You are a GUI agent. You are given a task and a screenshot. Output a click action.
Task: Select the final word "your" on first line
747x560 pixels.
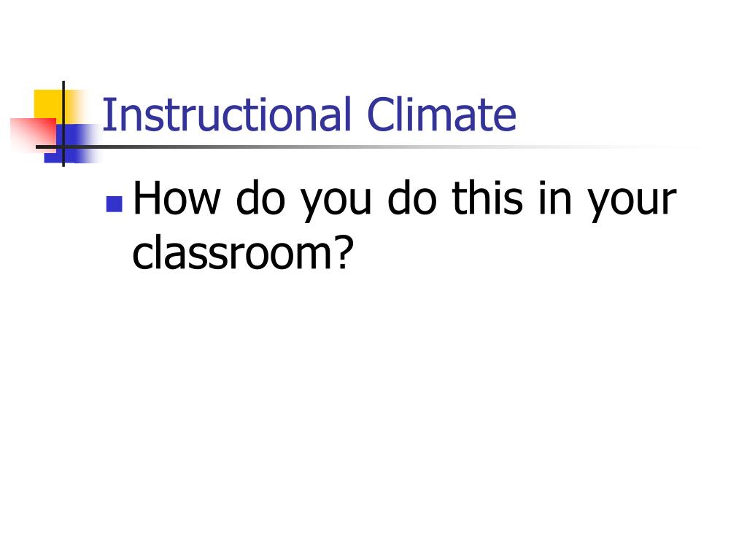(632, 202)
